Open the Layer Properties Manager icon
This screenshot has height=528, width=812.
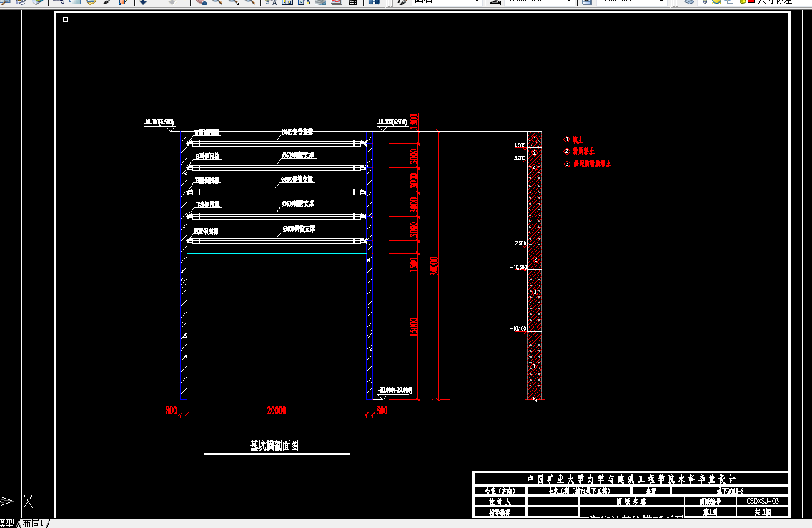click(688, 1)
